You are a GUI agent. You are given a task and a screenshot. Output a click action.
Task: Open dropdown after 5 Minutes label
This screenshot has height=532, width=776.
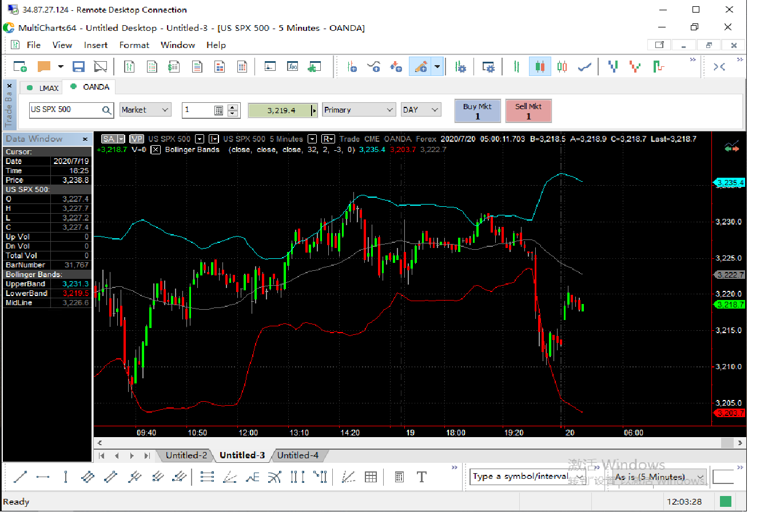coord(312,139)
